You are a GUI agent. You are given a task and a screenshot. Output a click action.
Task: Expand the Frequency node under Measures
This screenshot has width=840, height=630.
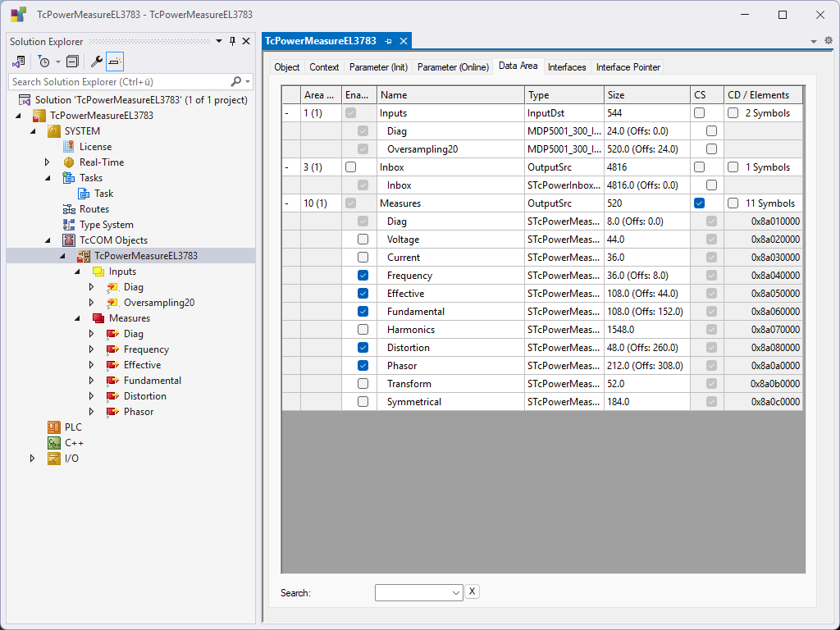[92, 349]
